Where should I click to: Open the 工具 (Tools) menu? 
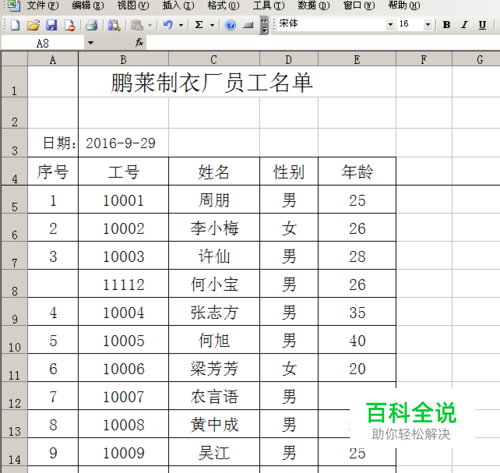(268, 5)
